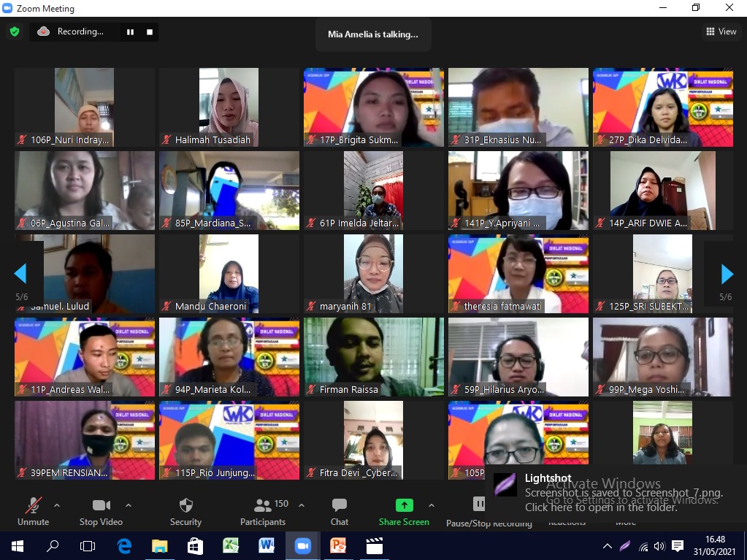Select the 11P_Andreas Wal video tile
The height and width of the screenshot is (560, 747).
(84, 357)
